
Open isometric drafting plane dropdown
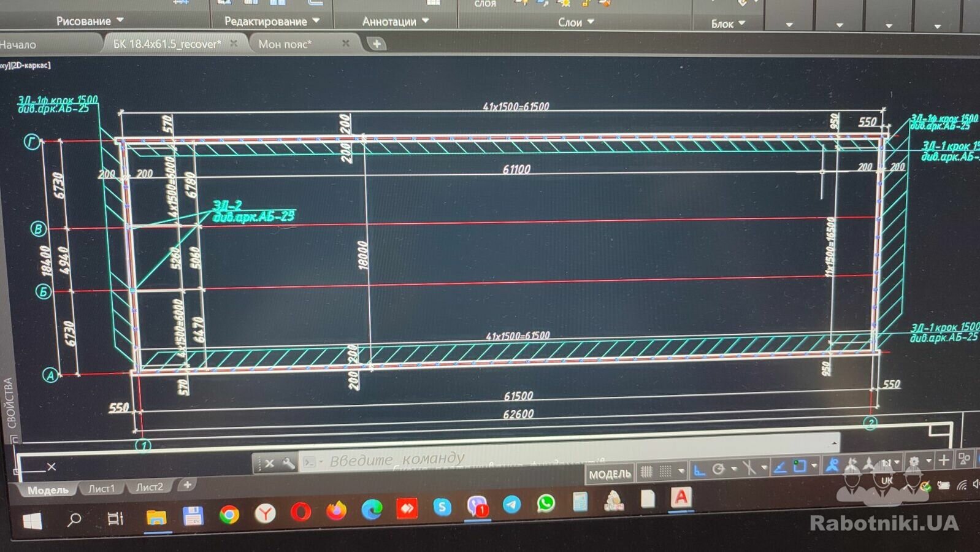point(765,467)
